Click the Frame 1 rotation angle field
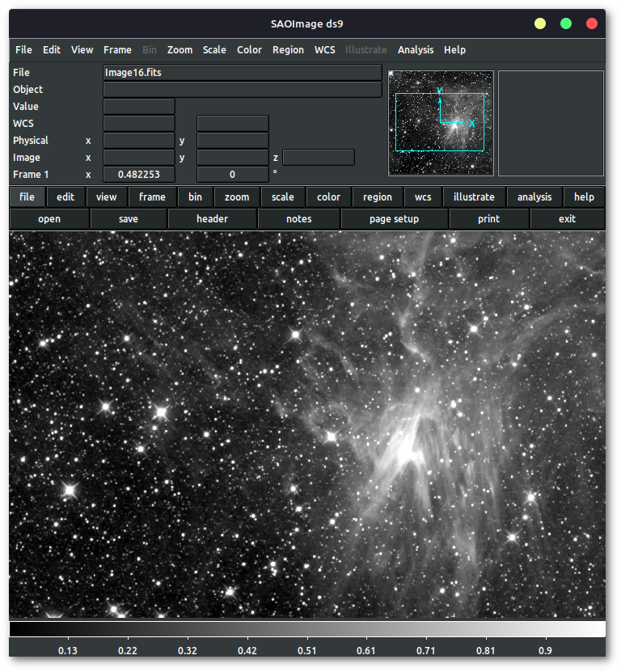Image resolution: width=621 pixels, height=672 pixels. [x=233, y=175]
